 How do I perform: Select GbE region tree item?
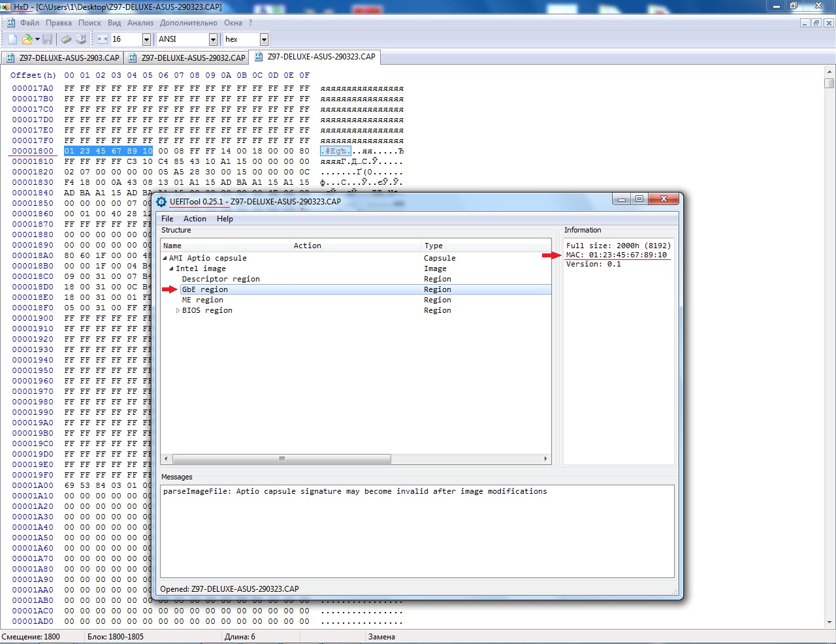coord(204,289)
